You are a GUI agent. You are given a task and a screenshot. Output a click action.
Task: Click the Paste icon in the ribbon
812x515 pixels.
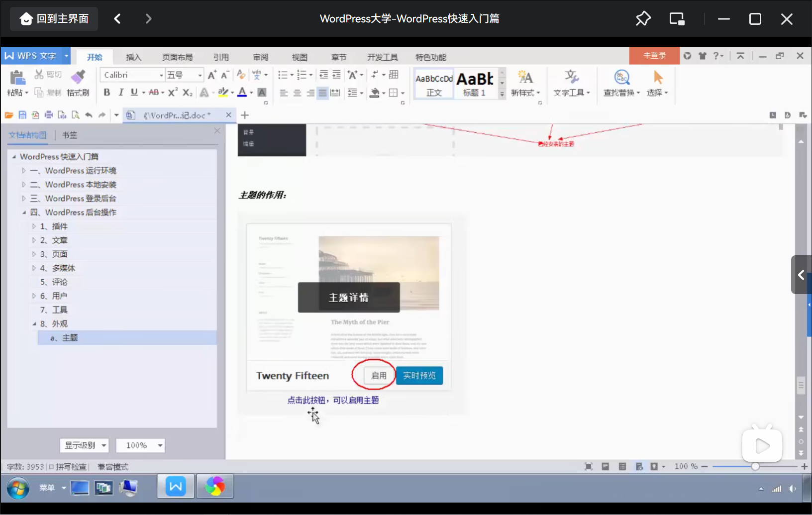17,78
